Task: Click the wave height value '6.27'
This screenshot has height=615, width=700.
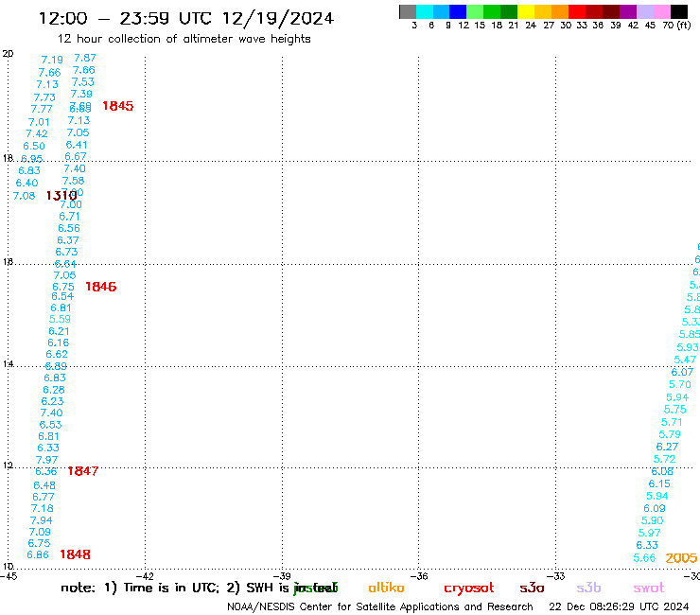Action: (x=667, y=447)
